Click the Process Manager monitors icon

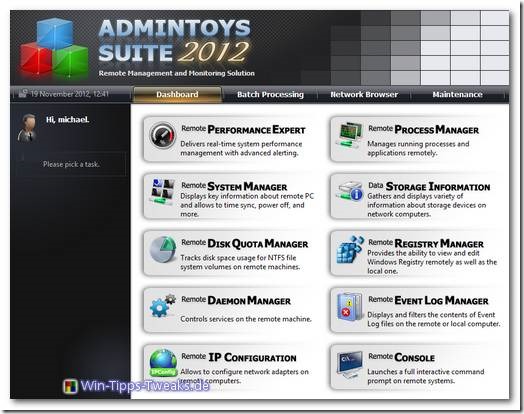[x=349, y=135]
